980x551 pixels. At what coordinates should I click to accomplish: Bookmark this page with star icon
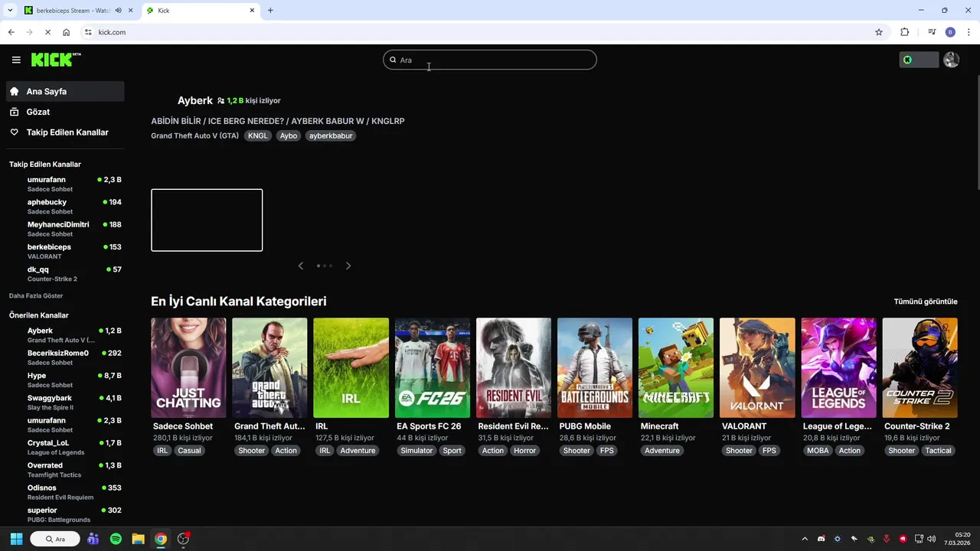coord(879,32)
